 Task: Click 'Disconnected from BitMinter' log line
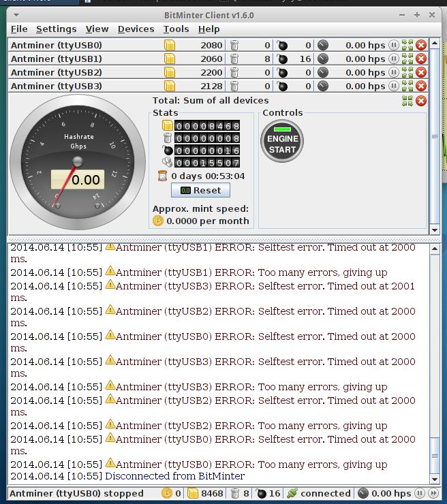point(174,476)
